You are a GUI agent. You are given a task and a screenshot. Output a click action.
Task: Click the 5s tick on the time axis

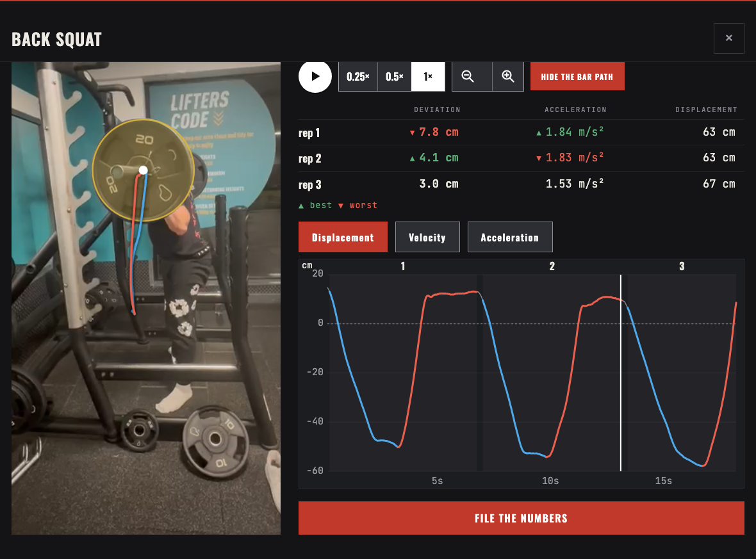tap(438, 480)
